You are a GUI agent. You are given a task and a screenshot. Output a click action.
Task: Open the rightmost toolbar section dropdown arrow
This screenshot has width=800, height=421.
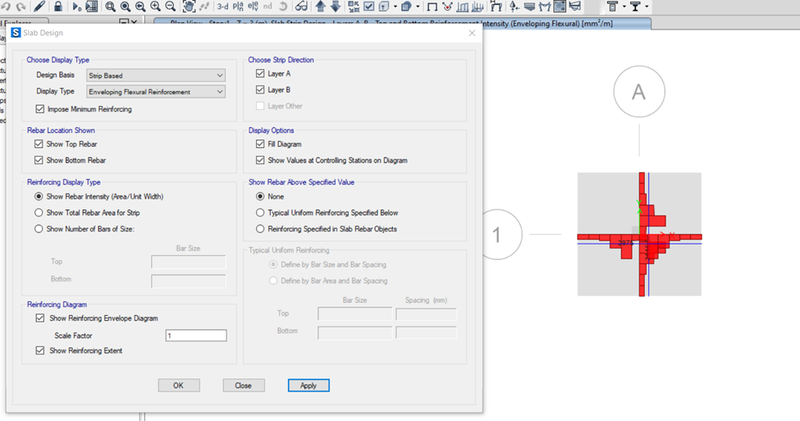(x=648, y=7)
